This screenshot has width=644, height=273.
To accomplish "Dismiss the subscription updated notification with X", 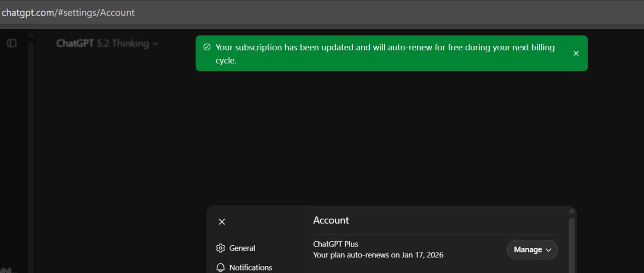I will click(x=576, y=53).
